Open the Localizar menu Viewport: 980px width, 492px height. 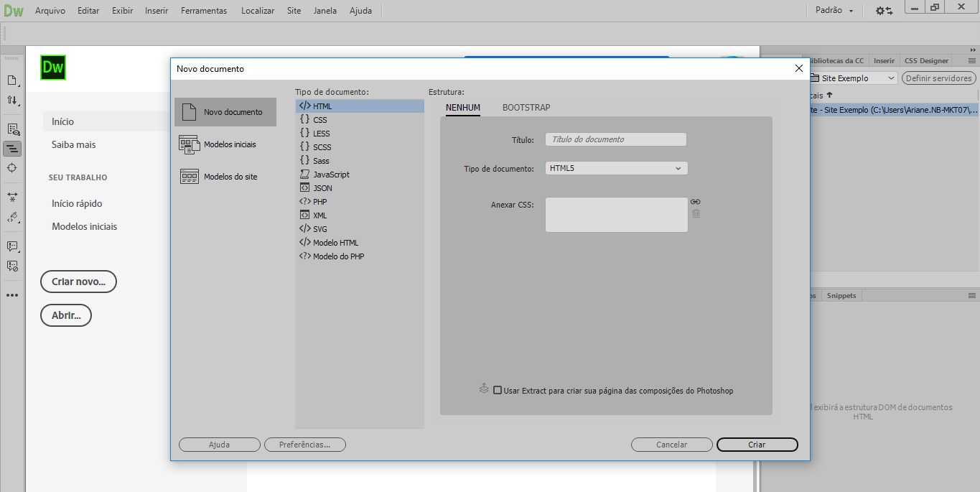click(258, 10)
